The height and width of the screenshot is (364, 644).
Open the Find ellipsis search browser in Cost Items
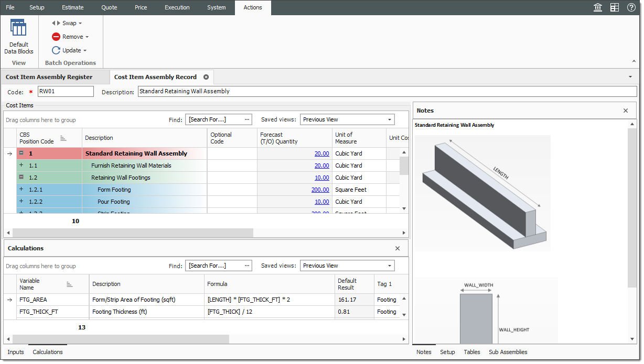pyautogui.click(x=246, y=119)
